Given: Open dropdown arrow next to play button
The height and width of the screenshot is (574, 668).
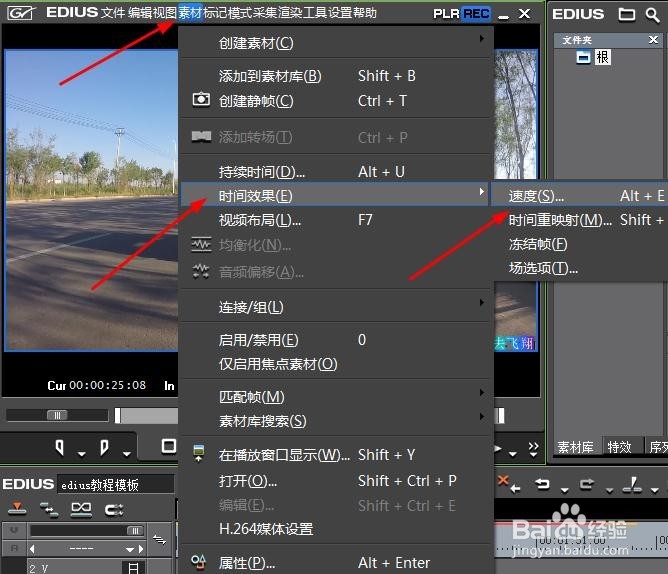Looking at the screenshot, I should 513,453.
